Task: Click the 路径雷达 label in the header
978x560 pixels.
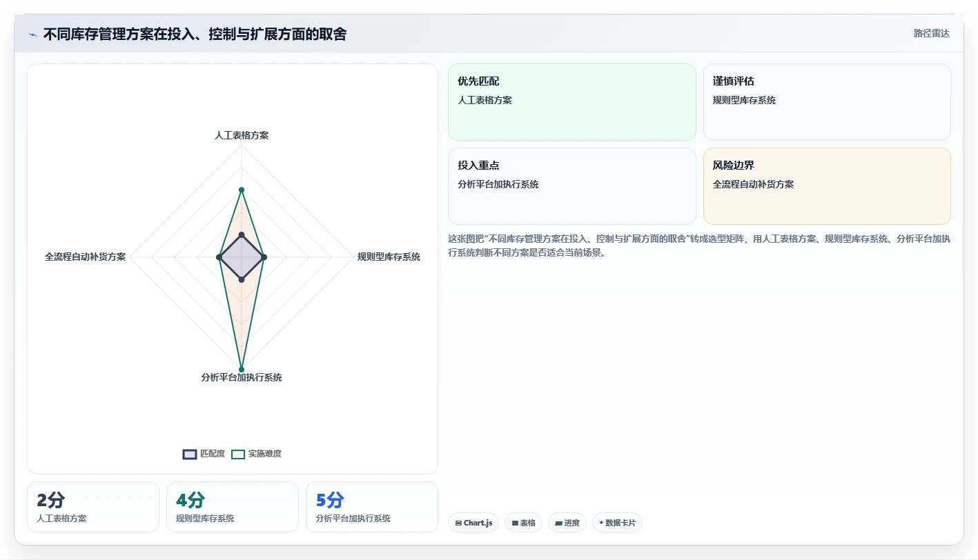Action: (931, 33)
